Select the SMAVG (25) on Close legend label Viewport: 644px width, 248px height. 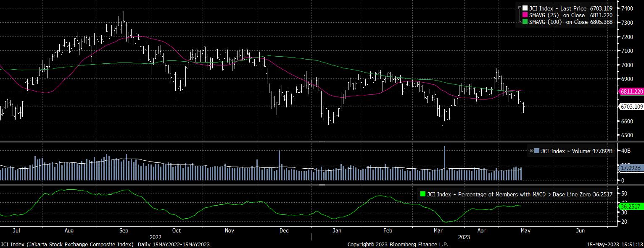(560, 15)
